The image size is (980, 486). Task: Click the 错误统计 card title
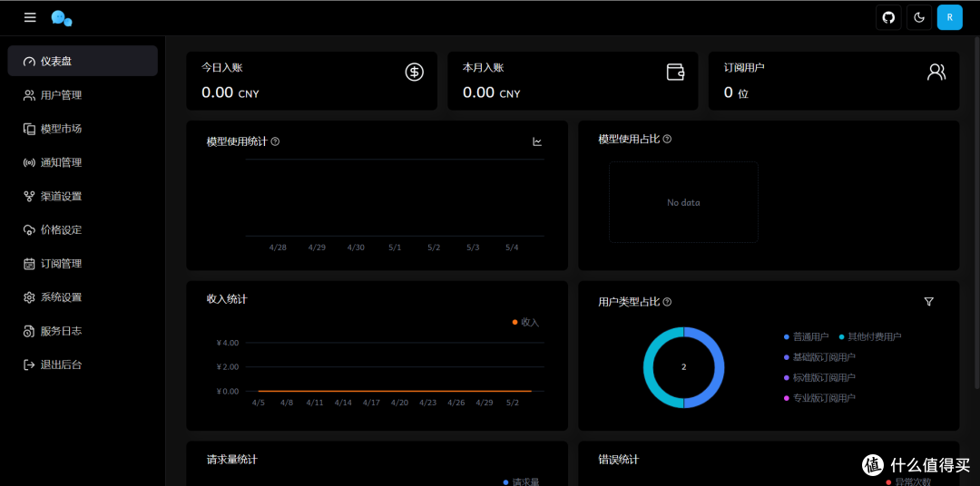(619, 460)
